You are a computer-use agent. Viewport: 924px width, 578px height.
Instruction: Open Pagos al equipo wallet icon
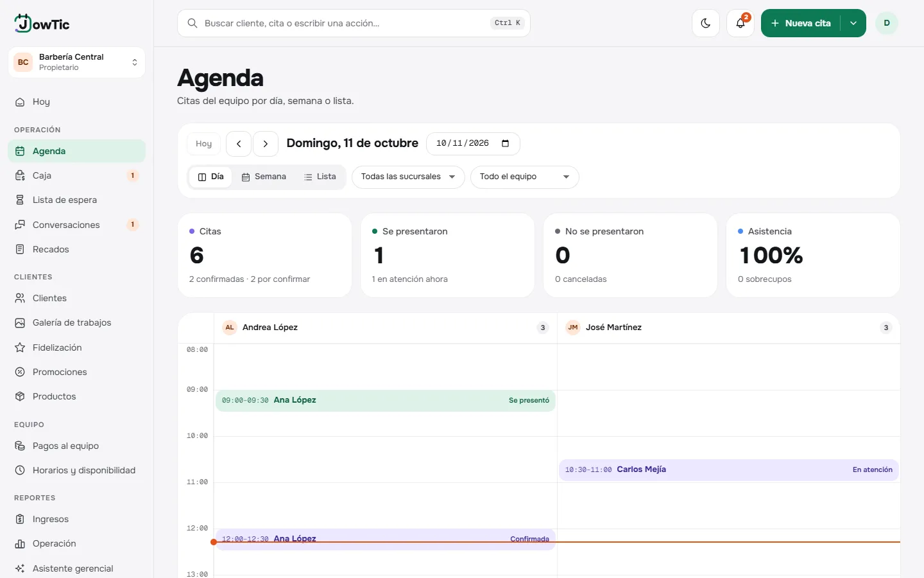click(x=20, y=446)
